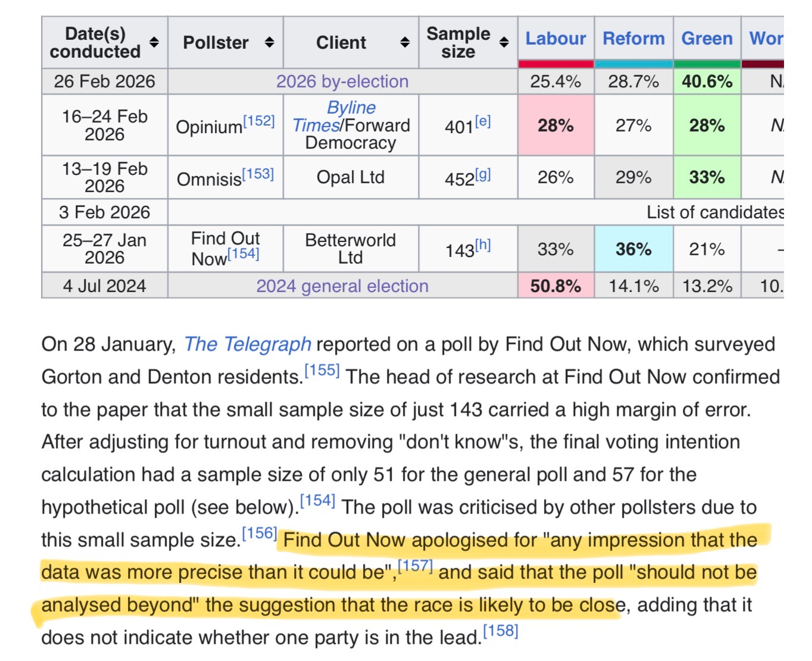Image resolution: width=812 pixels, height=661 pixels.
Task: Jump to citation 153 next to Omnisis
Action: coord(258,174)
